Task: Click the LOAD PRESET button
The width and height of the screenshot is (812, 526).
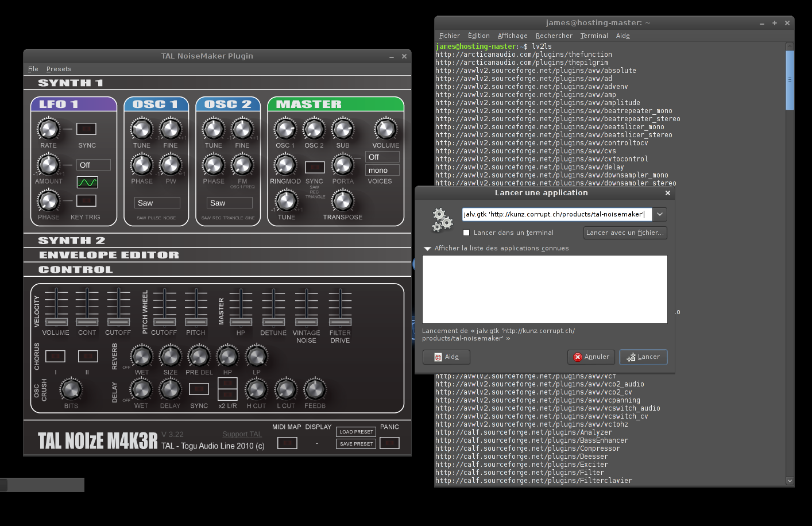Action: click(356, 432)
